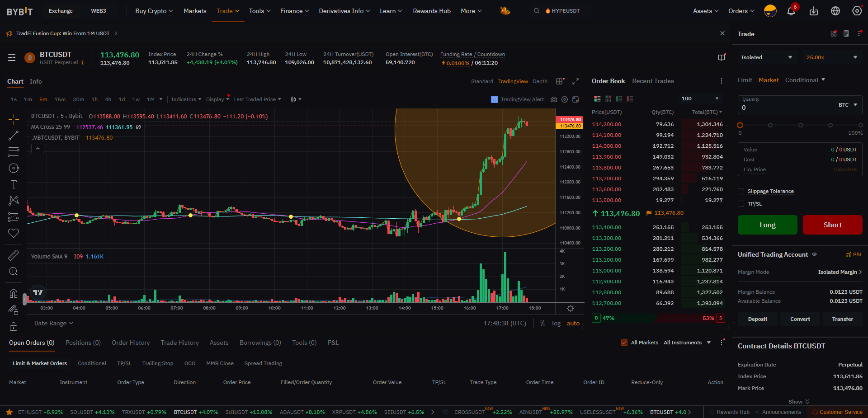Screen dimensions: 868x418
Task: Open the order book three-dot menu
Action: point(721,81)
